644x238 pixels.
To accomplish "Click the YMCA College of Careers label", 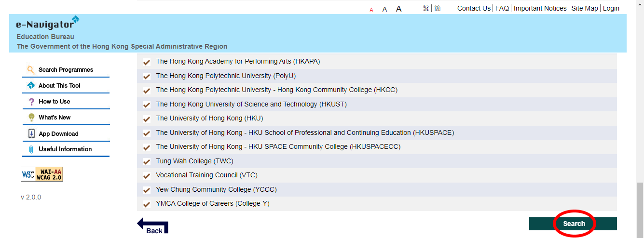I will point(213,203).
